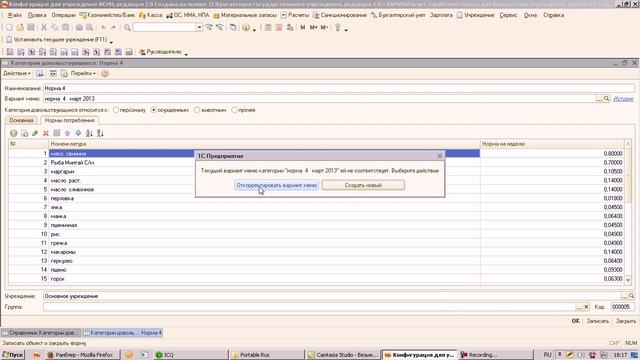Click the 'Создать новый' button
The width and height of the screenshot is (640, 360).
point(363,185)
